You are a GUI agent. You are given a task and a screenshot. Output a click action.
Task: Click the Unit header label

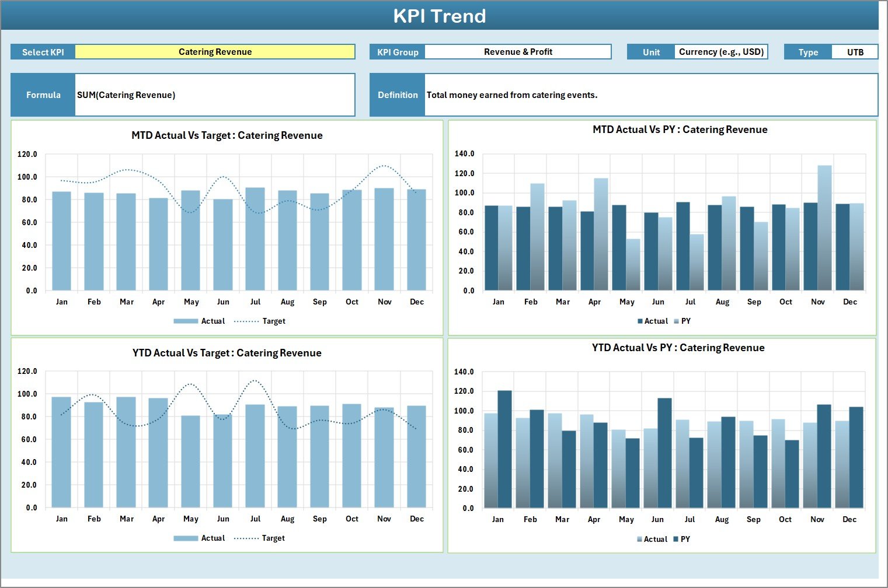point(650,51)
